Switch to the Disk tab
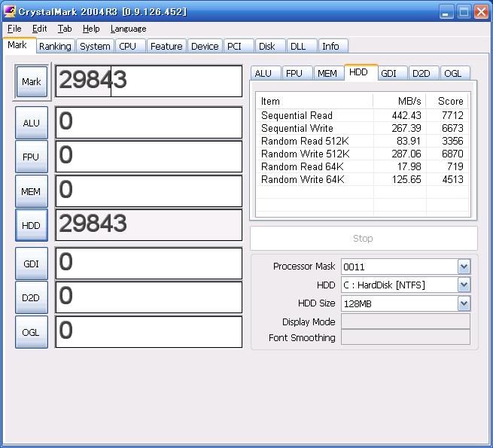The image size is (493, 448). [267, 46]
